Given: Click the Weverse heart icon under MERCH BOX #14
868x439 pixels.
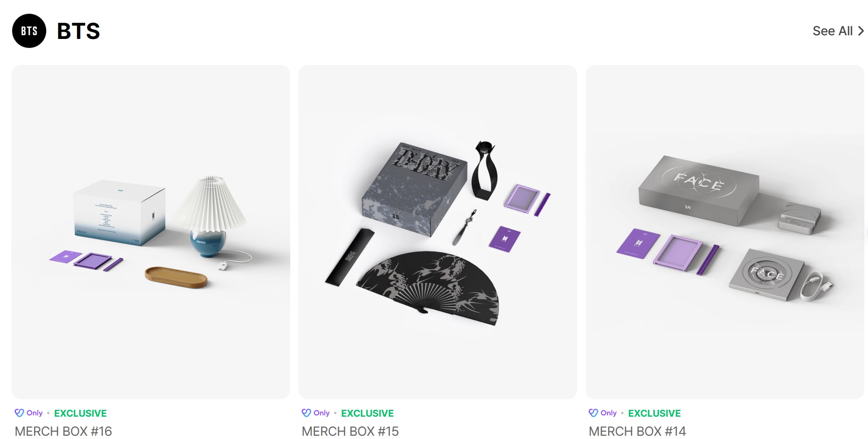Looking at the screenshot, I should coord(593,413).
